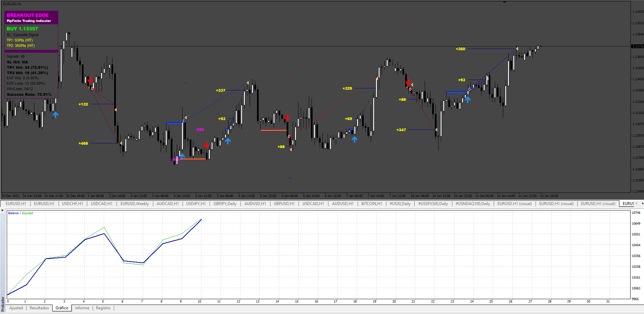
Task: Open the EURUSD,Weekly chart tab
Action: pos(135,204)
